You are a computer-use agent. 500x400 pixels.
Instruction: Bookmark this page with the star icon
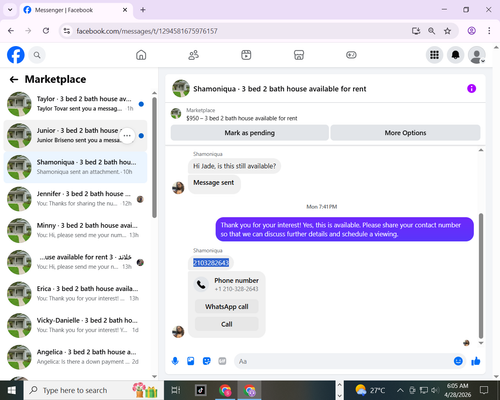(x=447, y=31)
